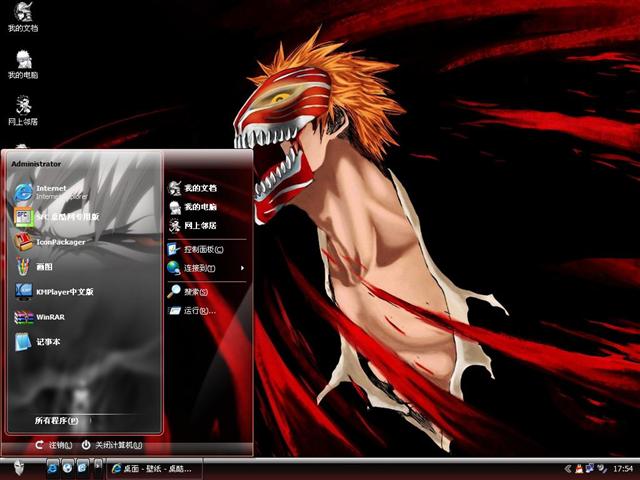Screen dimensions: 640x480
Task: Open 网上邻居 icon on the desktop
Action: coord(23,111)
